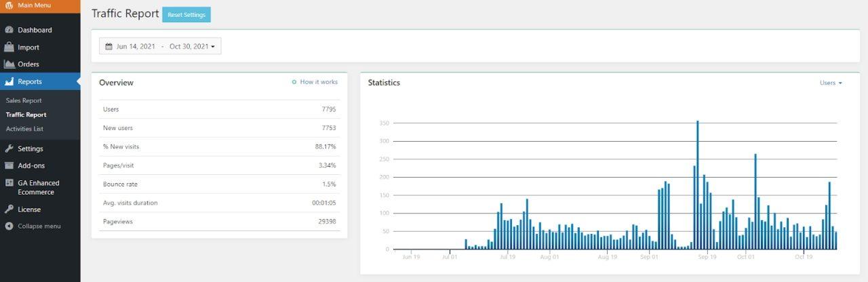This screenshot has width=868, height=282.
Task: Click the calendar icon in date picker
Action: [108, 47]
